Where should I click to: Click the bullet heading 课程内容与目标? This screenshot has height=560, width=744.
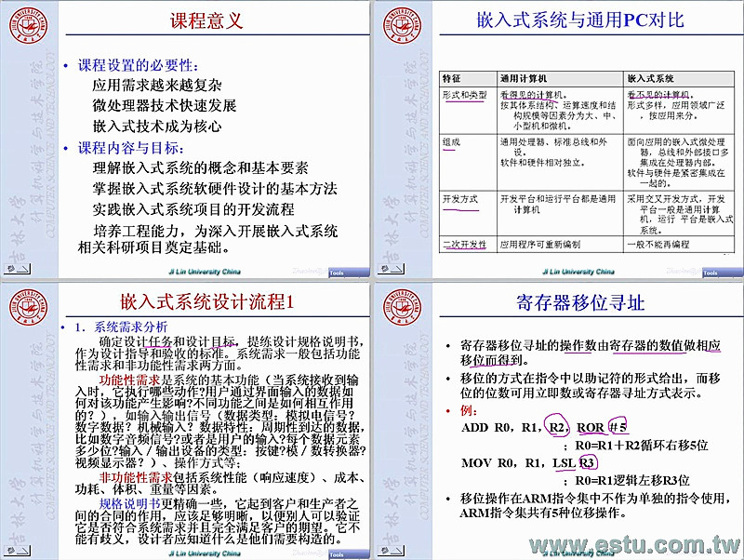click(131, 148)
